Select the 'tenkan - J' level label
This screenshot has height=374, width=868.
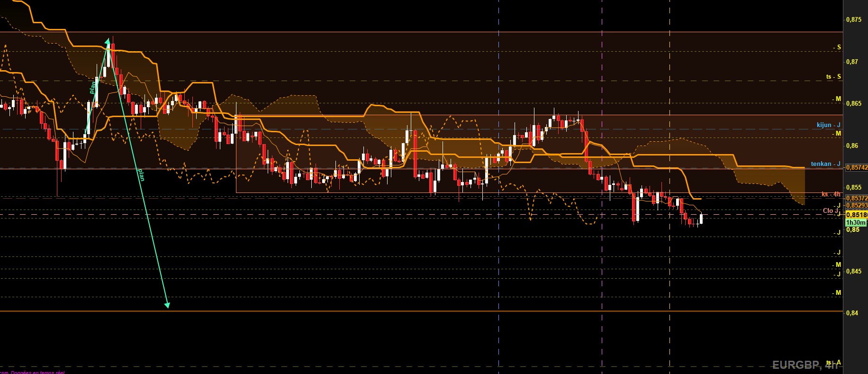tap(825, 164)
